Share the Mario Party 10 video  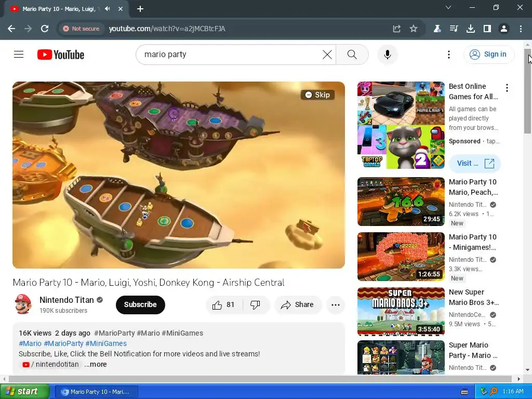[x=298, y=304]
